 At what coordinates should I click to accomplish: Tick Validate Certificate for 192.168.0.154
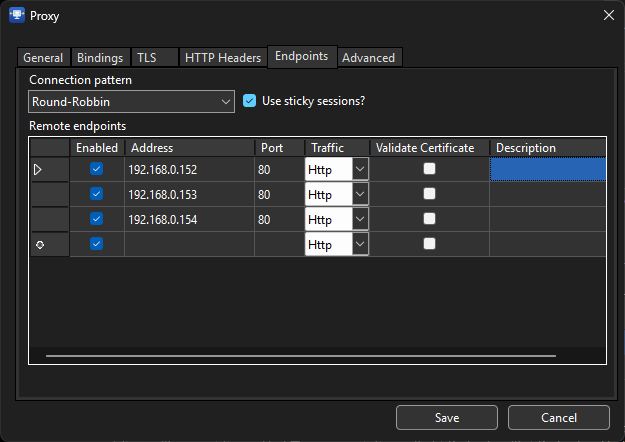[429, 218]
